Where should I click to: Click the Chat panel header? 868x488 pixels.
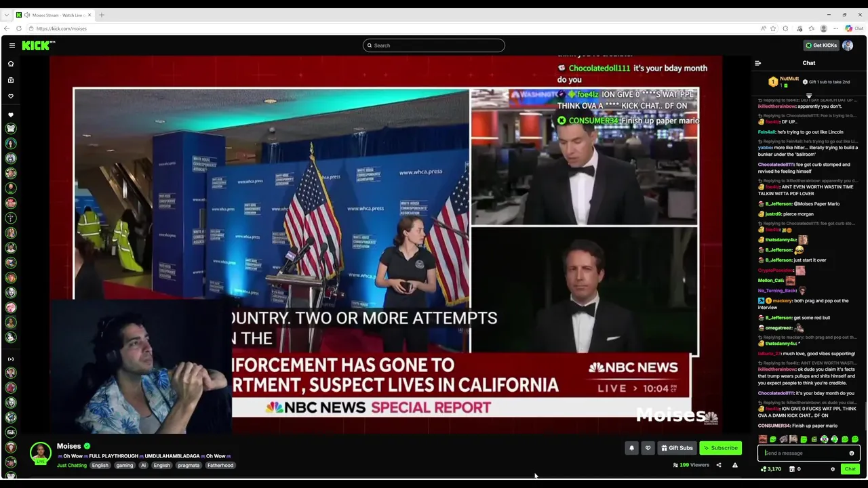tap(809, 63)
